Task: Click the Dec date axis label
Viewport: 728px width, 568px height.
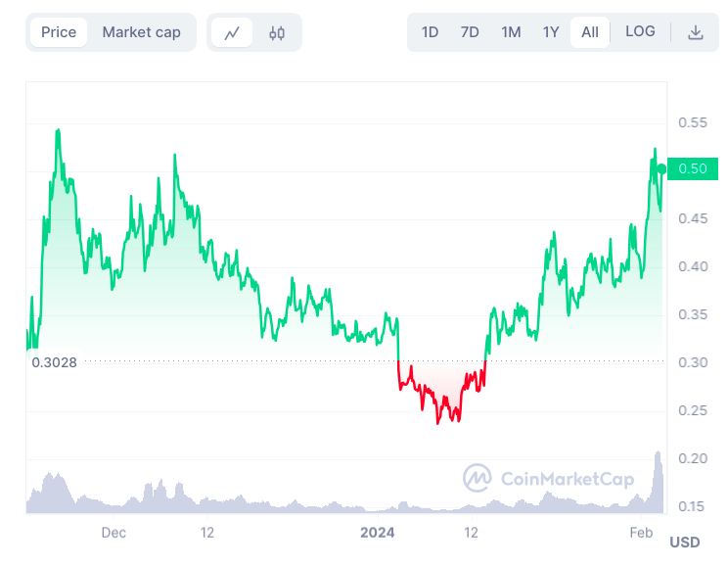Action: click(114, 533)
